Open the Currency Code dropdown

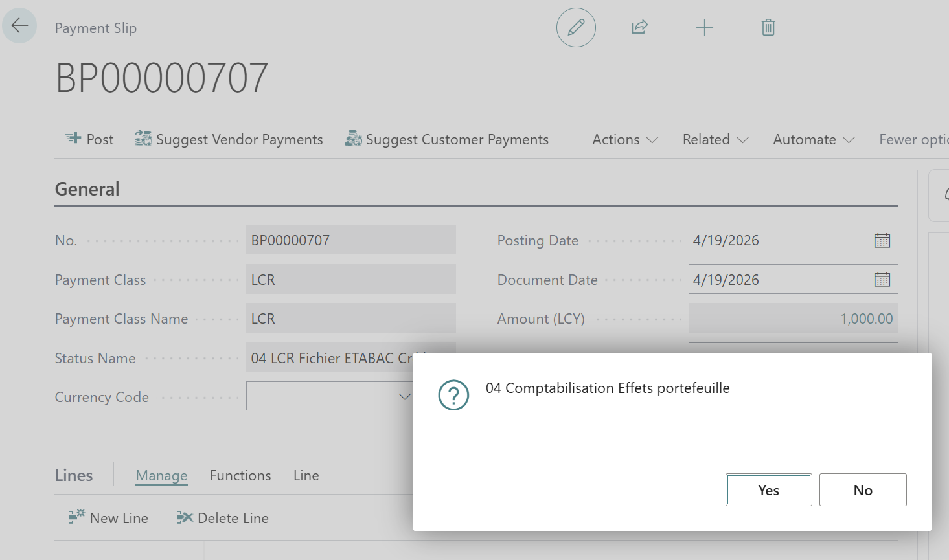(404, 396)
